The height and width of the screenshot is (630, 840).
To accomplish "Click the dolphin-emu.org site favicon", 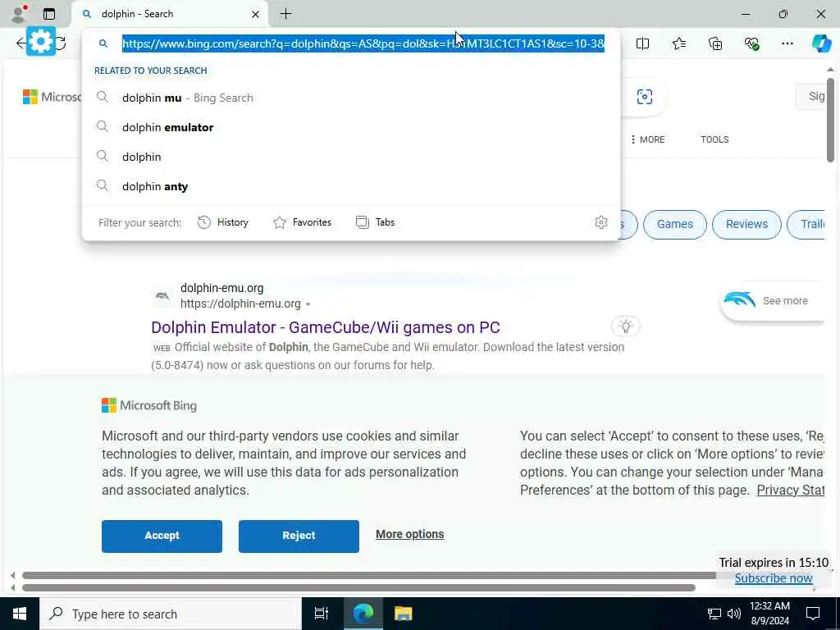I will point(162,295).
